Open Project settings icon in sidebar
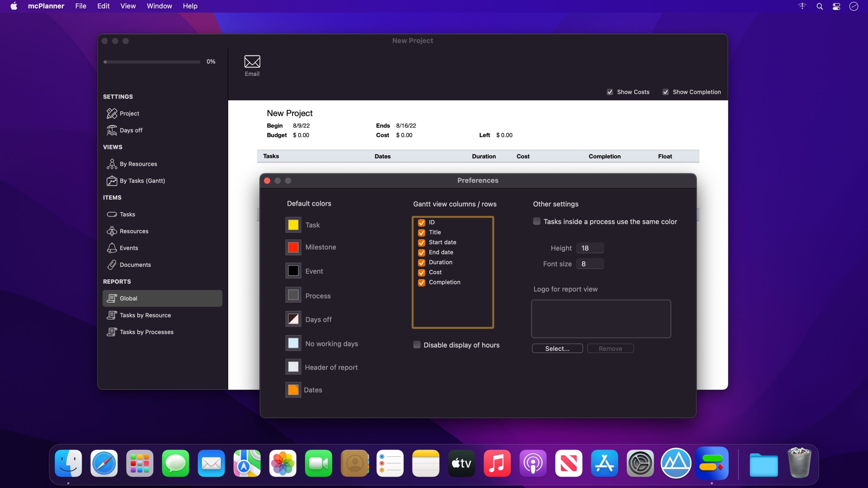 [112, 114]
